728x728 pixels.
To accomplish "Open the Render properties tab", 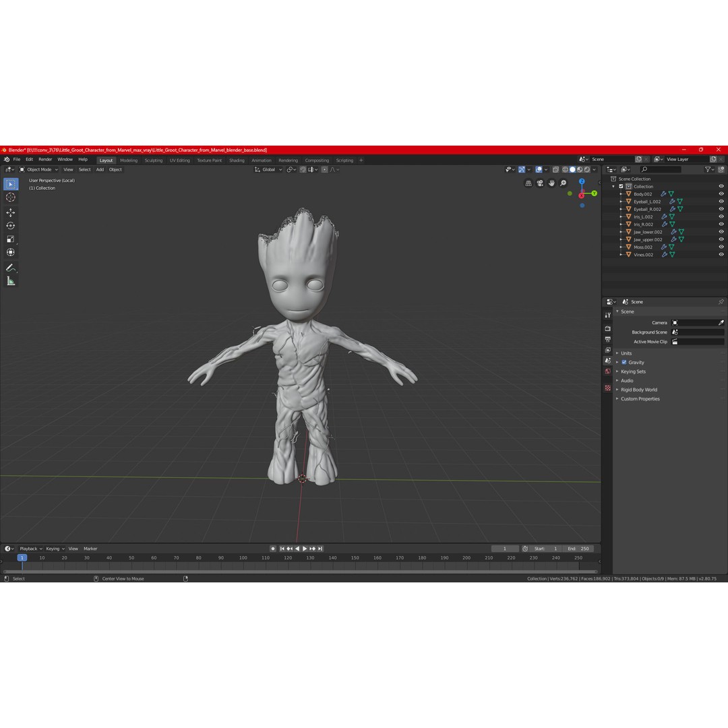I will [608, 329].
